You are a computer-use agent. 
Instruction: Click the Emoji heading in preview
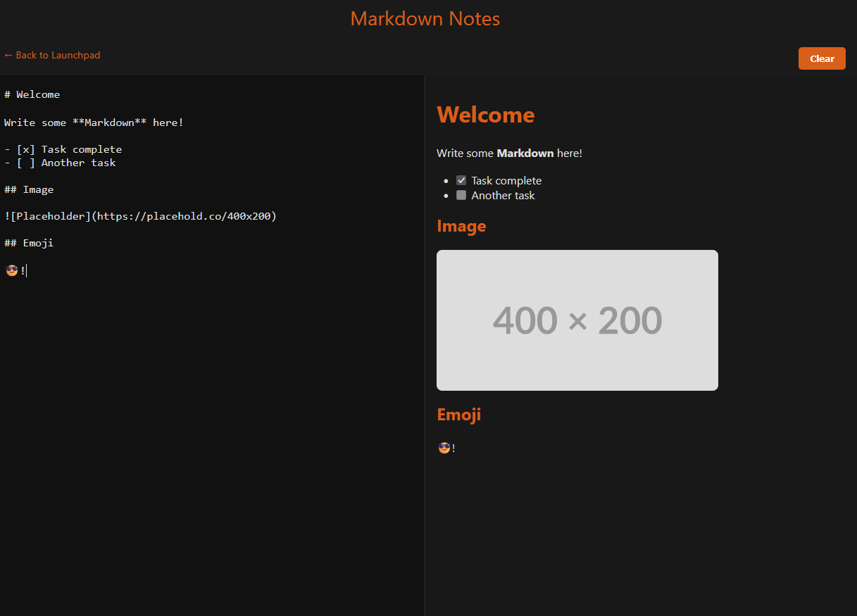pyautogui.click(x=459, y=415)
